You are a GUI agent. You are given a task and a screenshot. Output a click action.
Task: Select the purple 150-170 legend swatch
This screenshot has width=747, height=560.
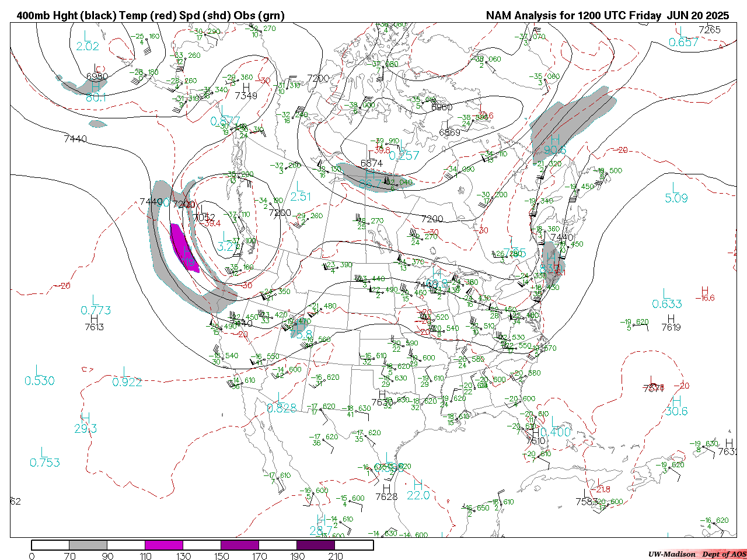240,545
